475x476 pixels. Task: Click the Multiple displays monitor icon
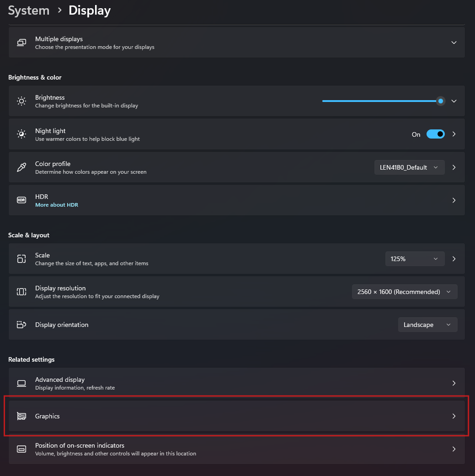click(21, 42)
